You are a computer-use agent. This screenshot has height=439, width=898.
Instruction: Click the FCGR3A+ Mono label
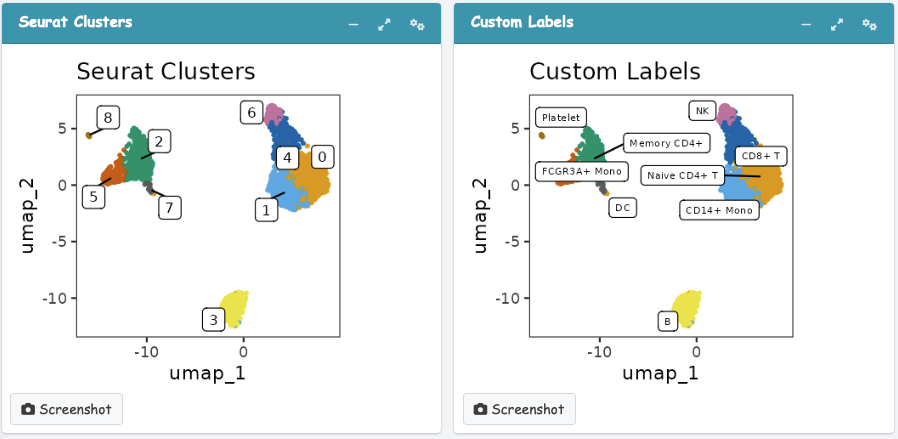[581, 171]
